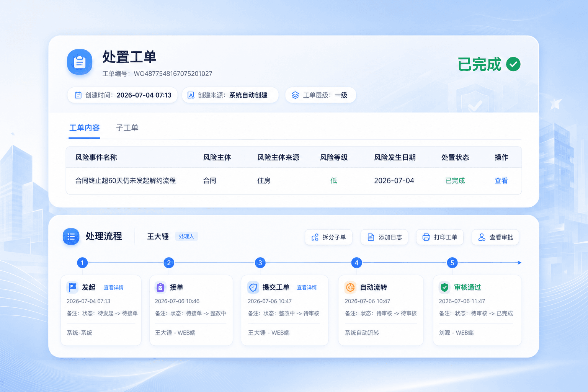Click 系统-系统 operator on 发起 card

pos(80,333)
